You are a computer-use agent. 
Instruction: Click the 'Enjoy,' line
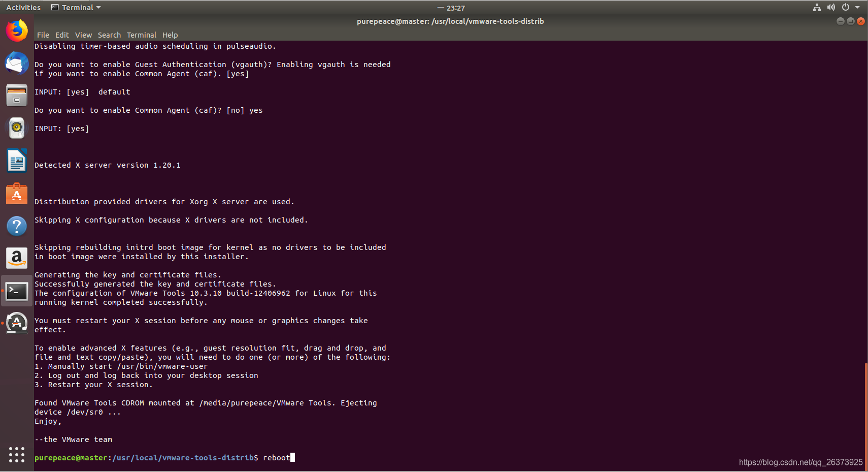48,421
